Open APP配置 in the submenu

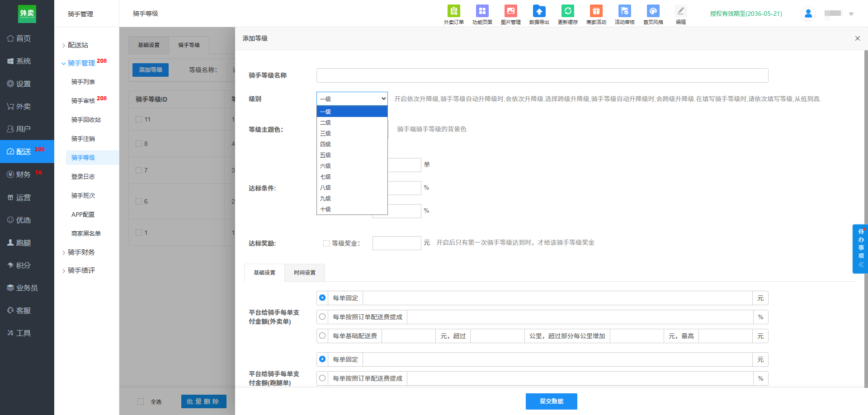pyautogui.click(x=83, y=214)
